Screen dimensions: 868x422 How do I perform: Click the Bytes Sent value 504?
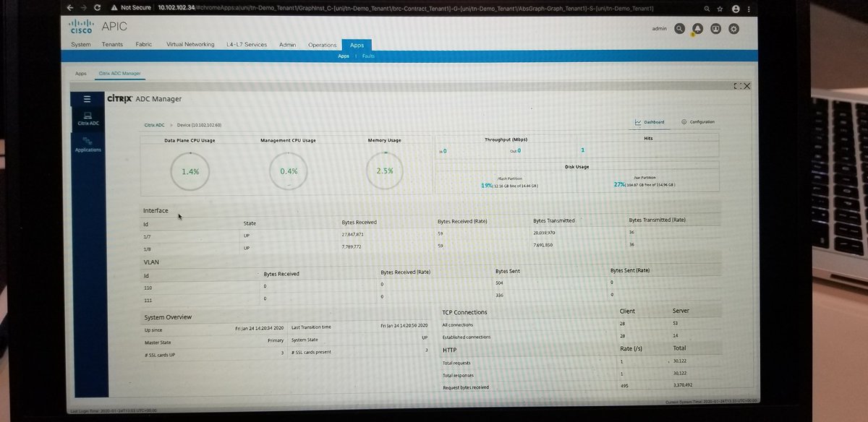(500, 284)
